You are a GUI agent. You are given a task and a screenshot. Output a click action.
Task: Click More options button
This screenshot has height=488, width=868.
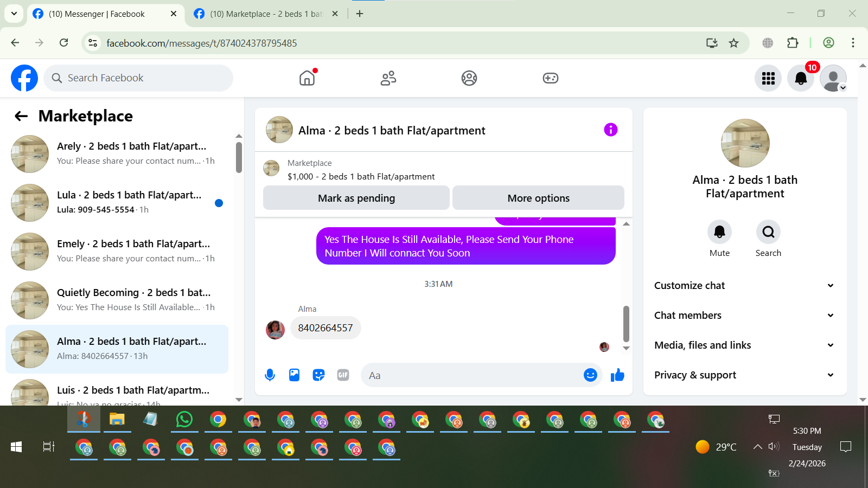click(538, 198)
